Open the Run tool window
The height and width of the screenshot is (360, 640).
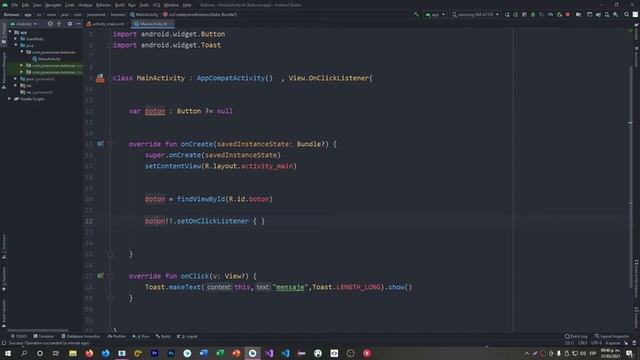tap(141, 336)
